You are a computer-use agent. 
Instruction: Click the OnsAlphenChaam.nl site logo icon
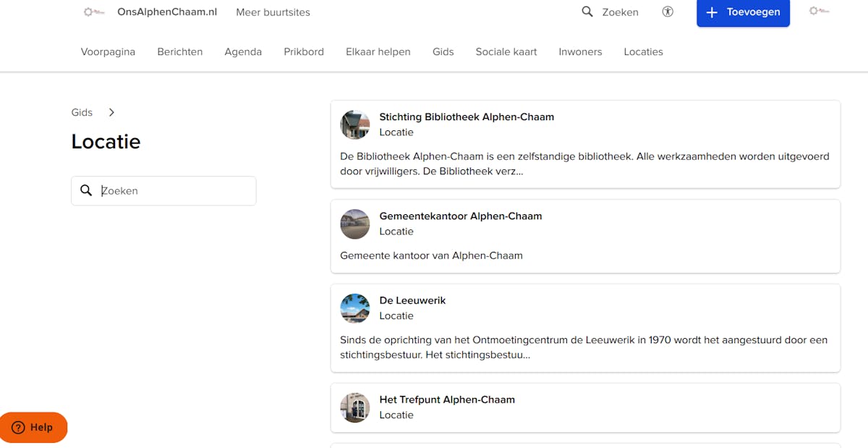(94, 12)
